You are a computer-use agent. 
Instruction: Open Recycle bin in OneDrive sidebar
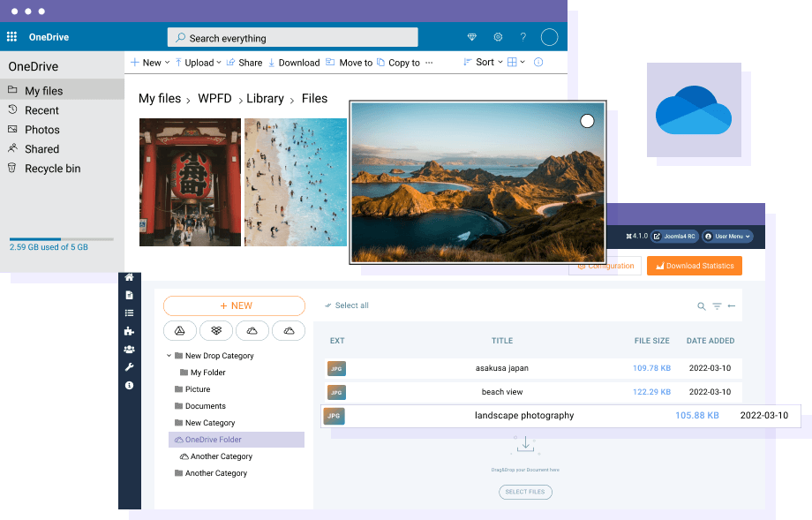tap(52, 169)
